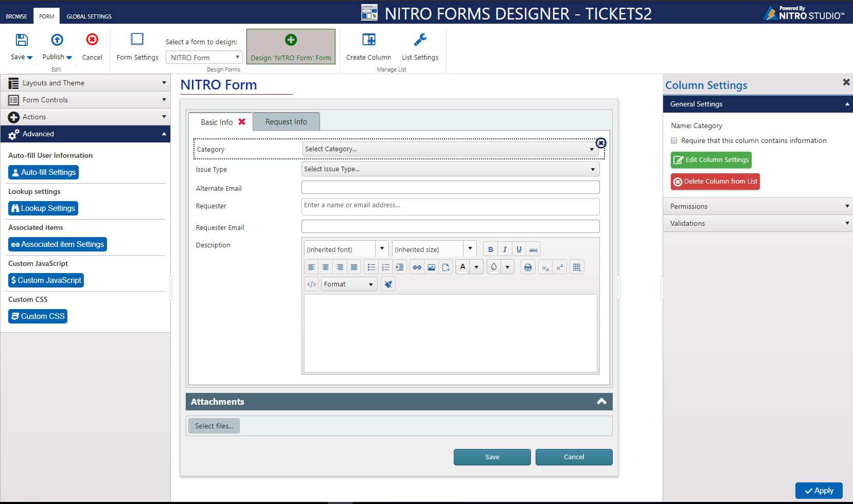
Task: Open the Select Issue Type dropdown
Action: [450, 169]
